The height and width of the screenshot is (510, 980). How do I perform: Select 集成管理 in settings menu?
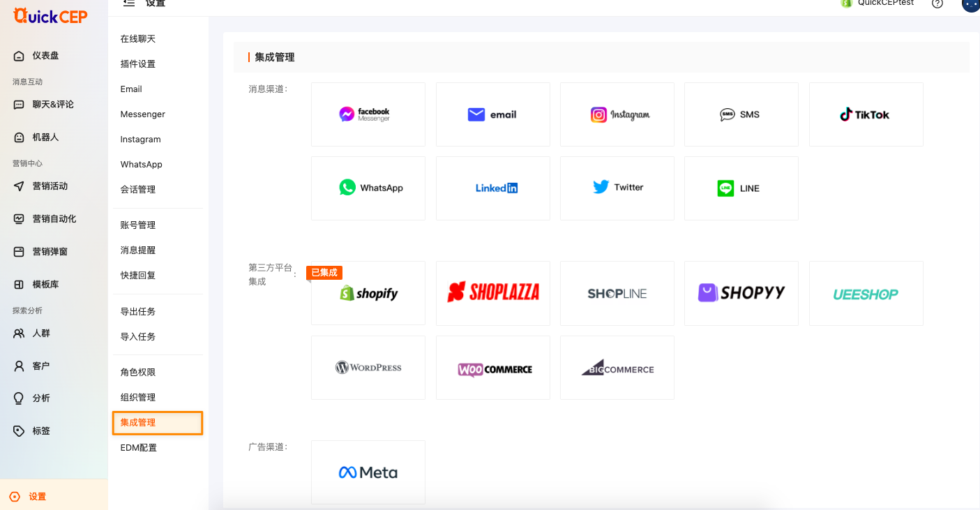click(158, 423)
